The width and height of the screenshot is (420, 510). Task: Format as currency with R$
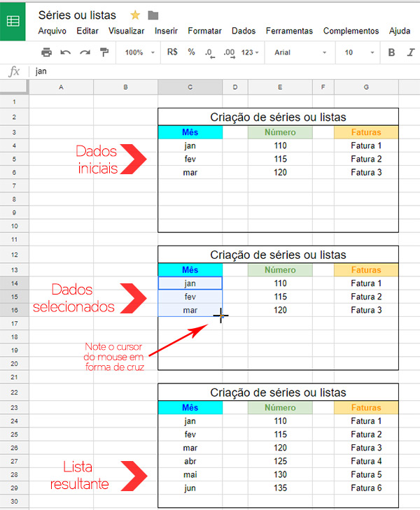(x=172, y=52)
